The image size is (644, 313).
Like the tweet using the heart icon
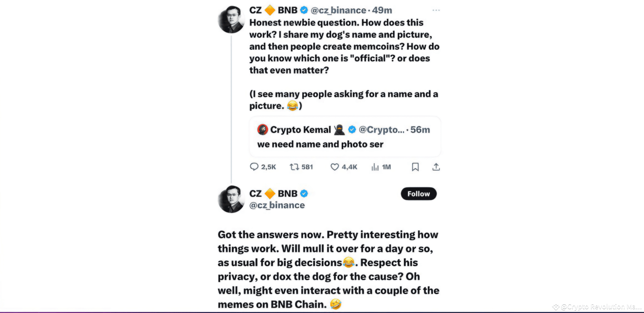click(334, 167)
